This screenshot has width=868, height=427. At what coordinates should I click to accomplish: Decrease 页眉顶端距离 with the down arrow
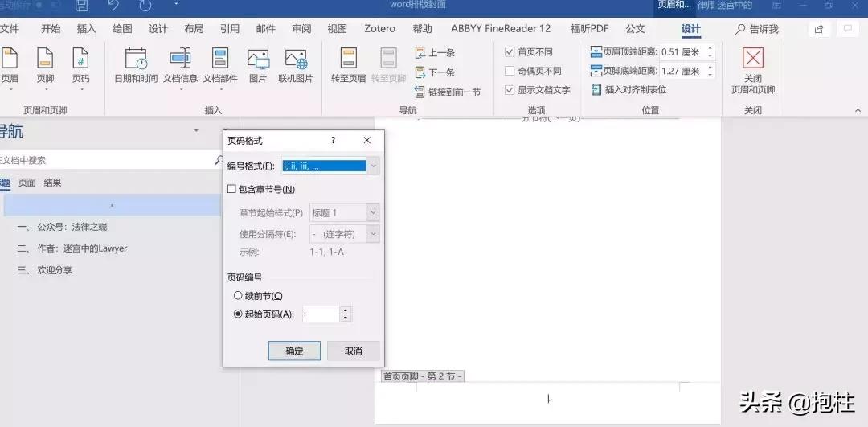[x=710, y=56]
